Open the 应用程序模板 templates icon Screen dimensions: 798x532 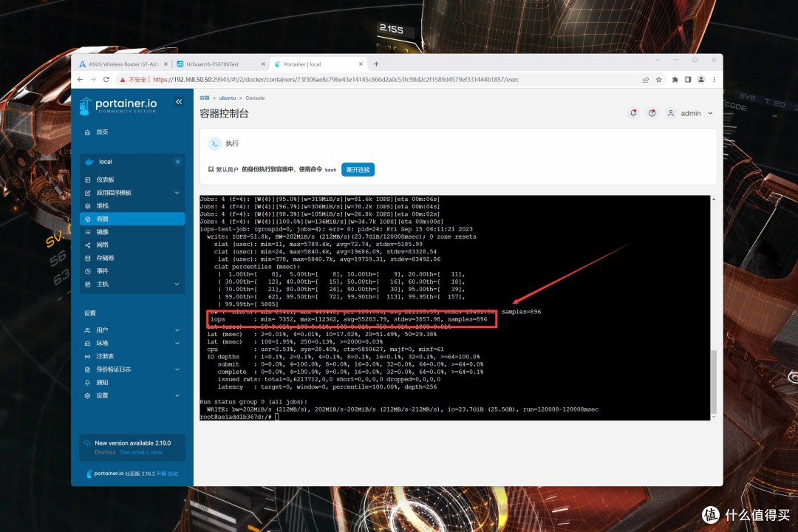click(87, 193)
